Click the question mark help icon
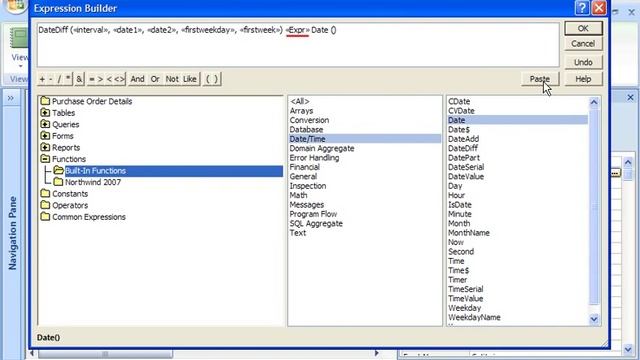 (582, 8)
